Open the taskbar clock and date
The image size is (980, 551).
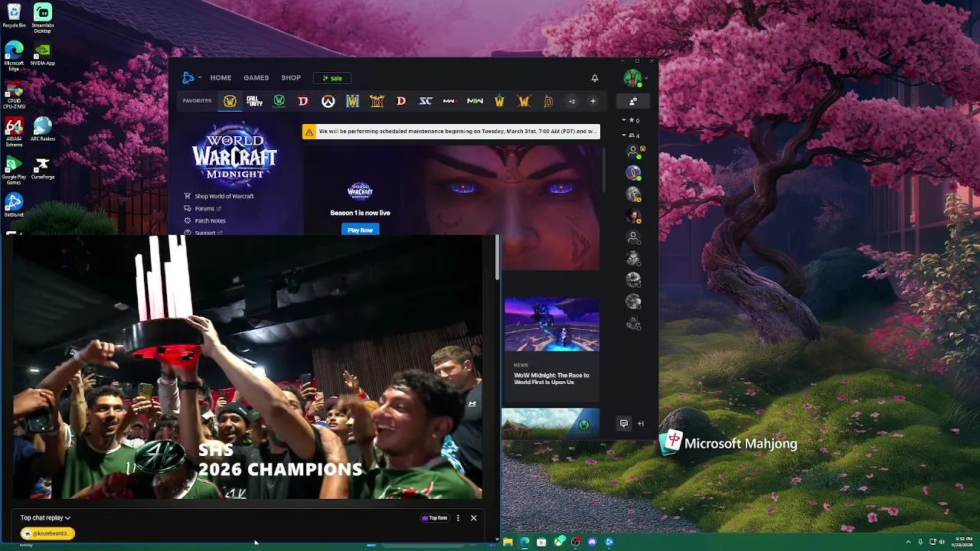[963, 543]
